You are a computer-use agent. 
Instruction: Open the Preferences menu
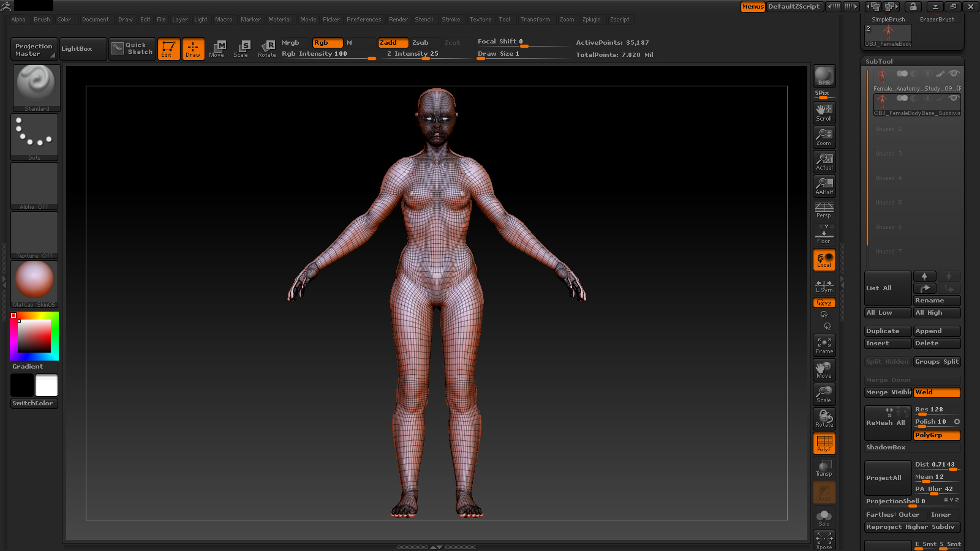364,19
